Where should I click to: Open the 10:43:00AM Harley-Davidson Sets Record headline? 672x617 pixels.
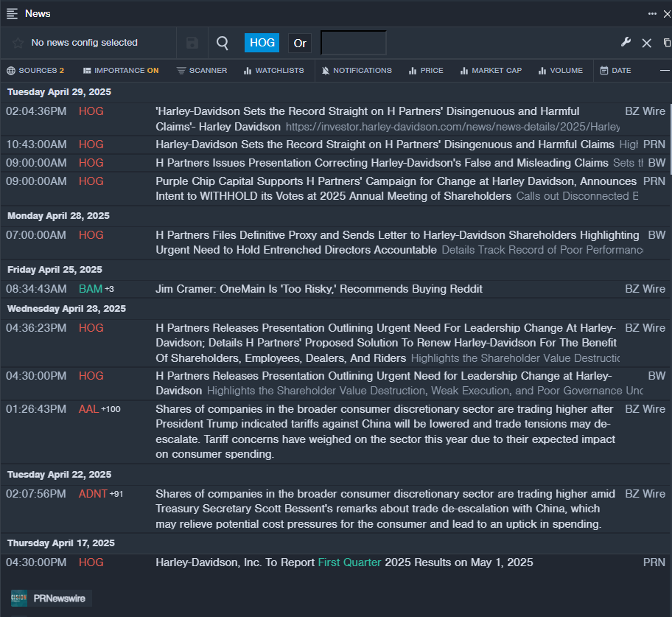point(385,144)
